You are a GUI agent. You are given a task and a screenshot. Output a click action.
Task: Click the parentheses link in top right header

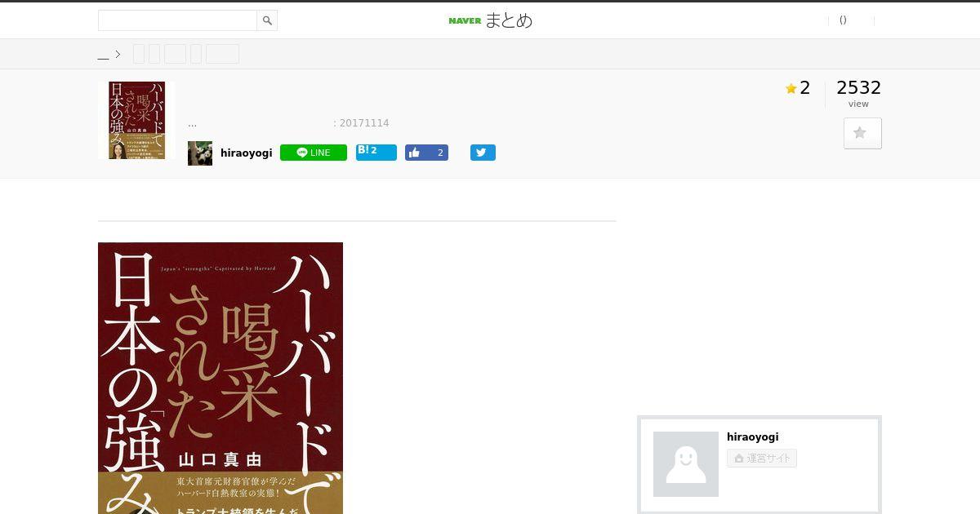[843, 20]
